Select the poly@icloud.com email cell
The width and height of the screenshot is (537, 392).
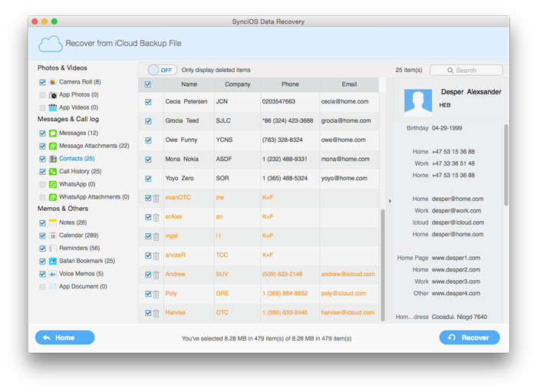(x=344, y=293)
